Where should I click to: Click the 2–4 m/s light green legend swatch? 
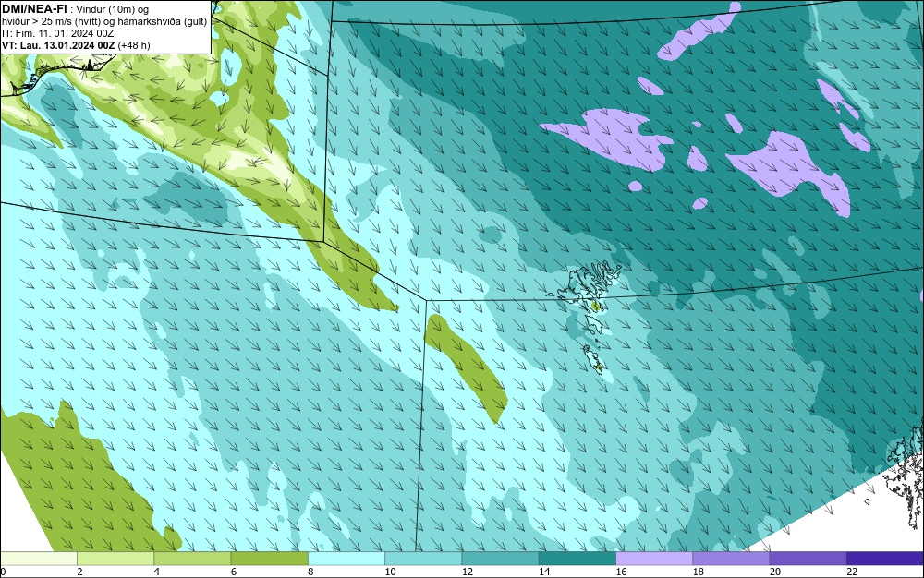pos(115,558)
